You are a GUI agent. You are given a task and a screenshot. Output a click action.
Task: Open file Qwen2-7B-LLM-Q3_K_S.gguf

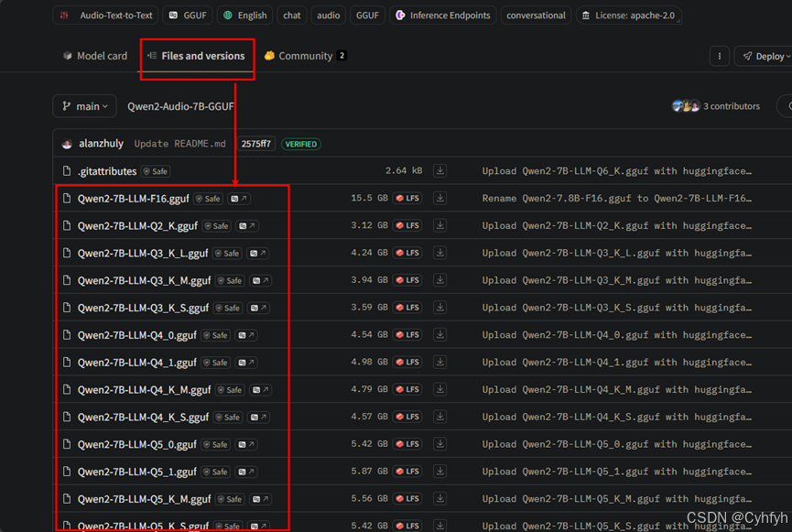coord(143,308)
